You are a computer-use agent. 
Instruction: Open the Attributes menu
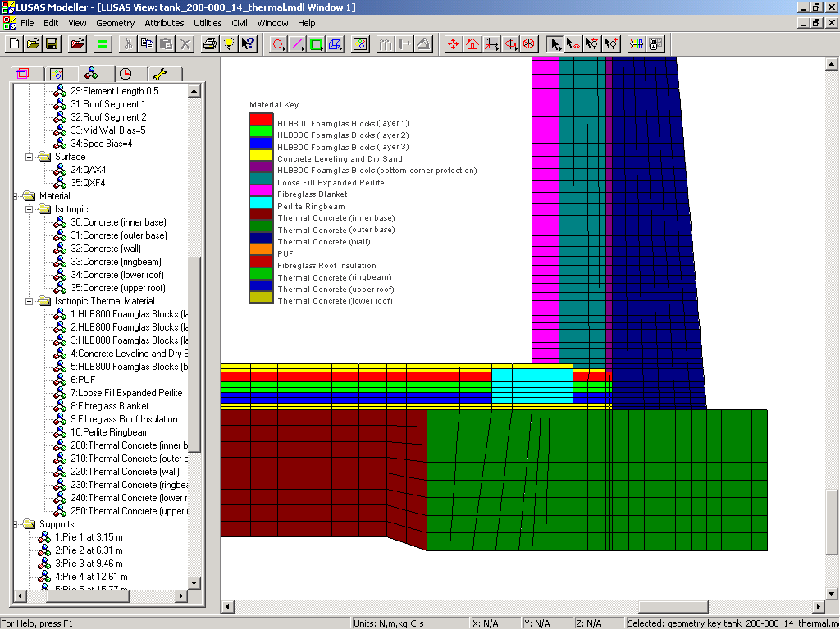pyautogui.click(x=164, y=23)
